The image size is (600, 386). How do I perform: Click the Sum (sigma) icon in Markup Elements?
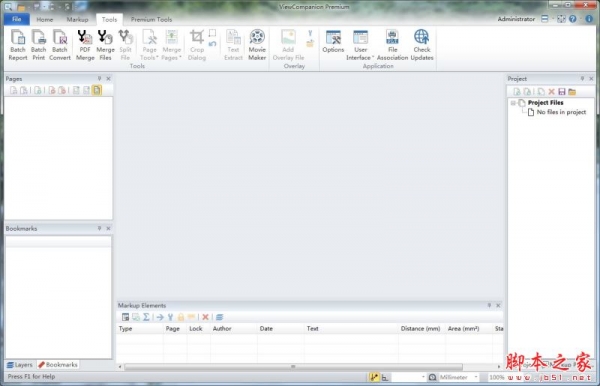coord(146,317)
